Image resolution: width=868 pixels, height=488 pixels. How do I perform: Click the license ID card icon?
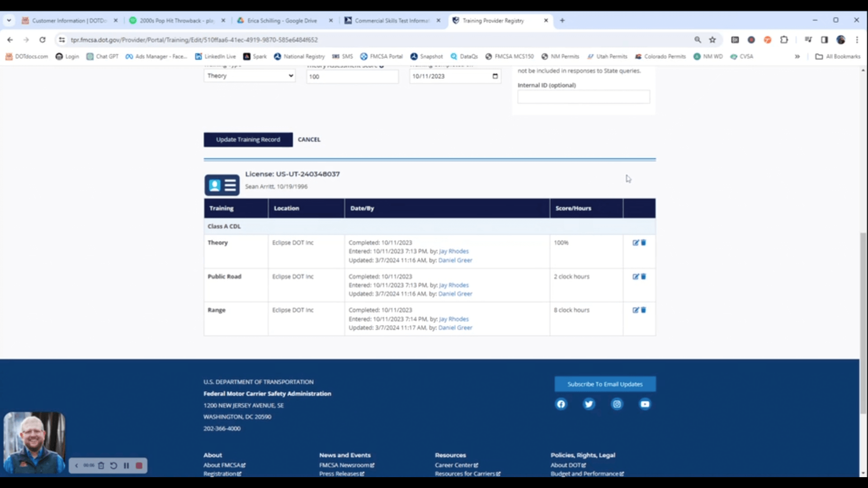[222, 185]
